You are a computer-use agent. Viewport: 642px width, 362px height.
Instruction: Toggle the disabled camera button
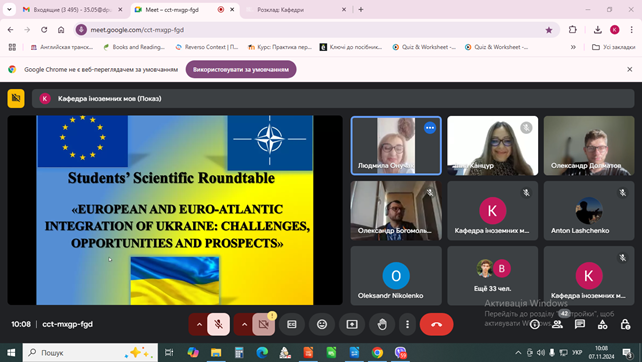(264, 324)
